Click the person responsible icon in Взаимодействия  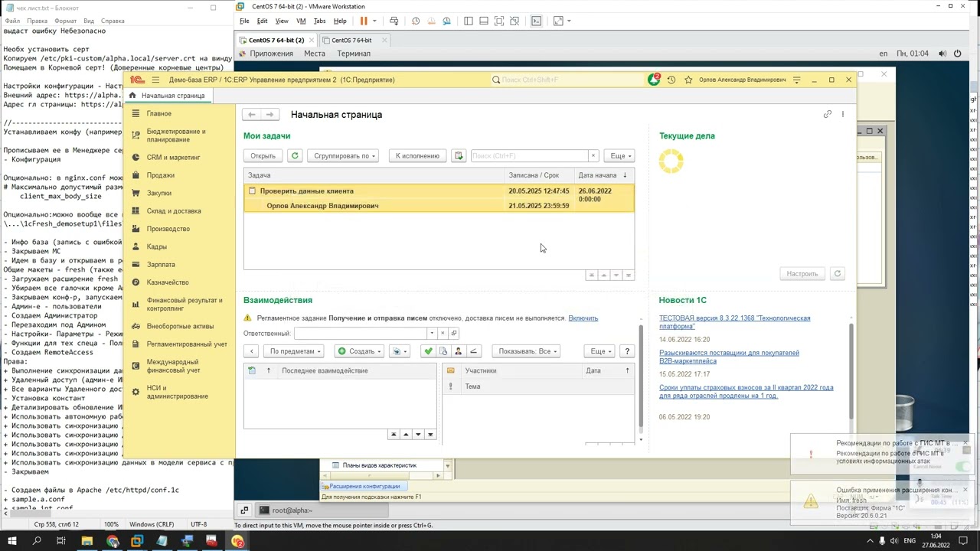(x=458, y=351)
